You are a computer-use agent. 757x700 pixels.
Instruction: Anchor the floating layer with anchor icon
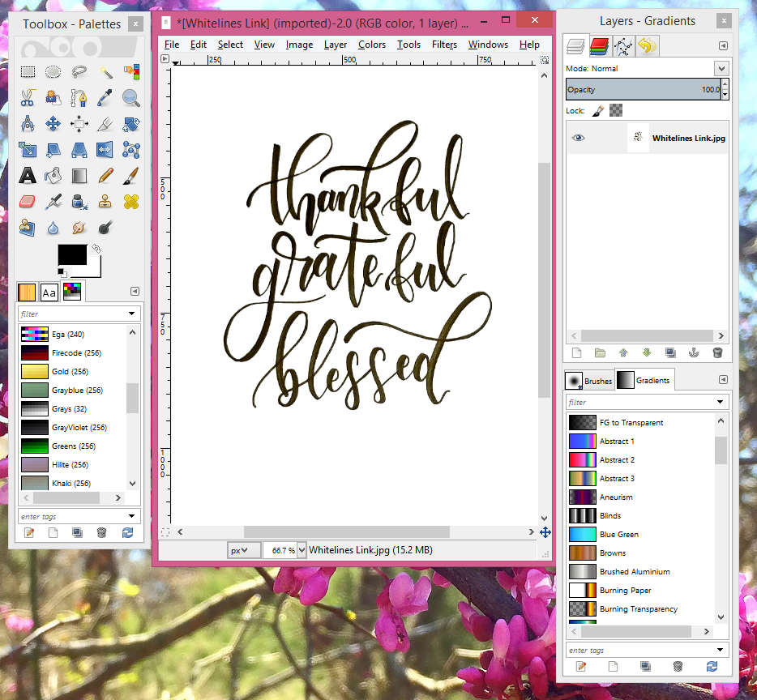tap(694, 352)
